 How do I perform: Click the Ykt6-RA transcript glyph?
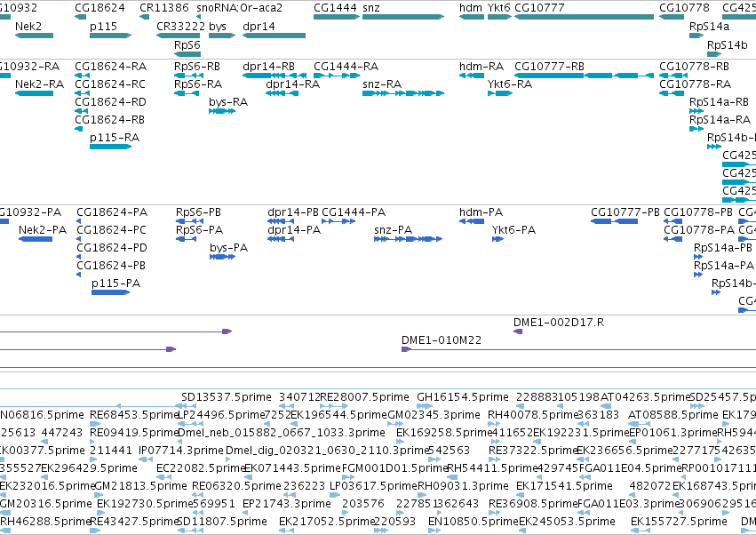(x=499, y=93)
